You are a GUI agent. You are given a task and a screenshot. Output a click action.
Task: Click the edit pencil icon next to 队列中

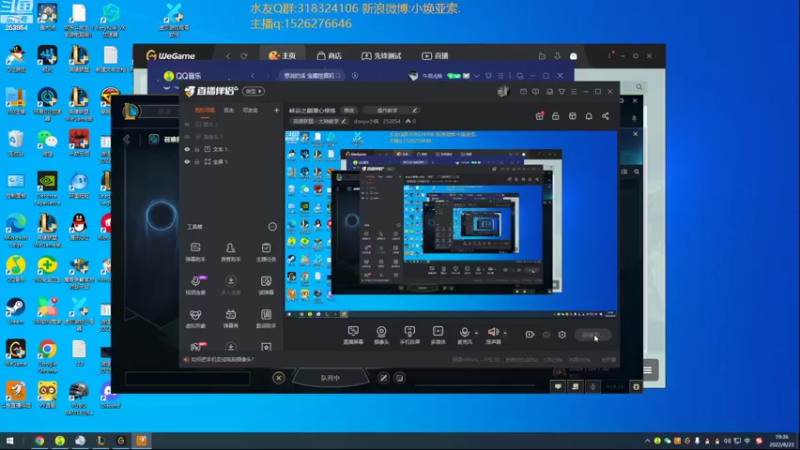[x=383, y=378]
